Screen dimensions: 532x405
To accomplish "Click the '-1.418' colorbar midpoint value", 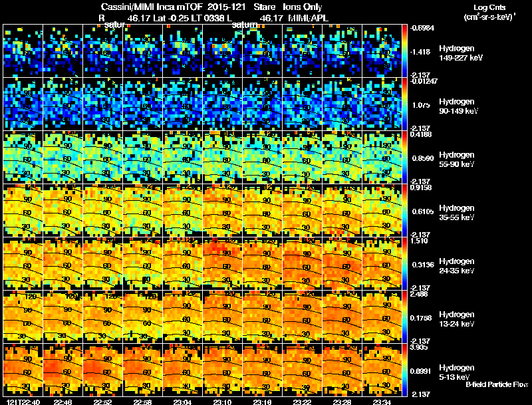I will (420, 52).
